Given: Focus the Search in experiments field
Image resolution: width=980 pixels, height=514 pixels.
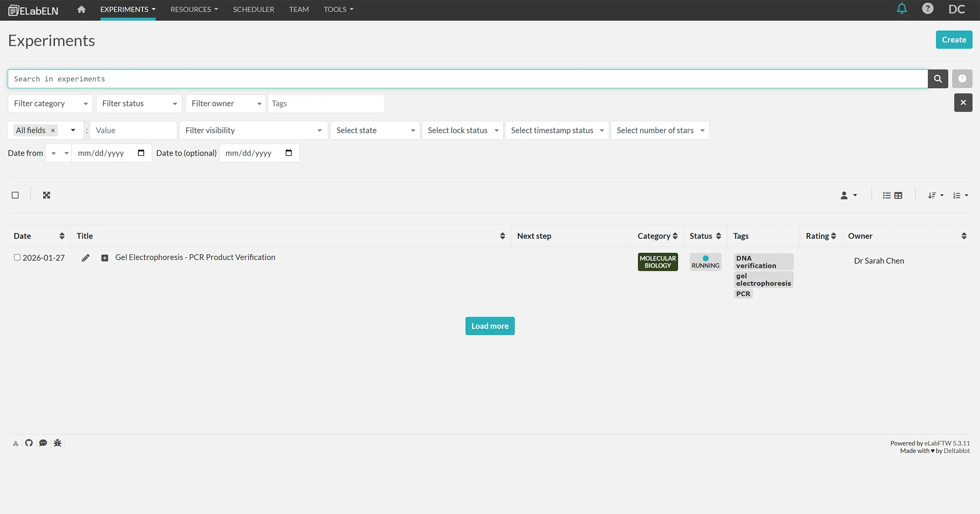Looking at the screenshot, I should tap(468, 79).
